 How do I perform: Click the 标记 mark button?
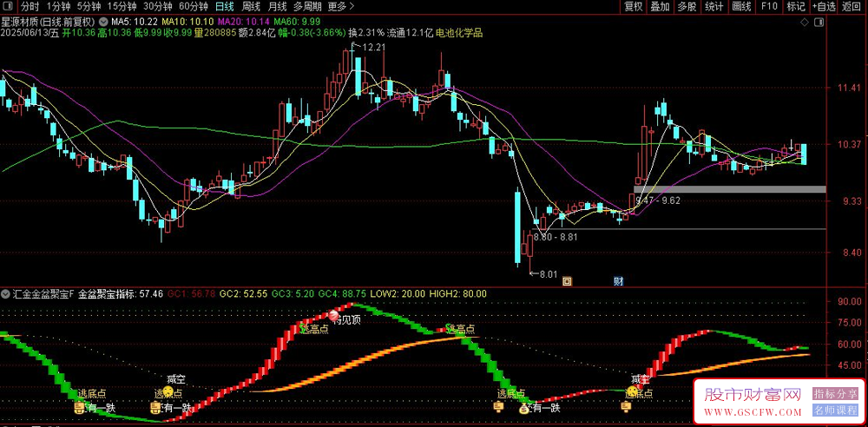pos(795,7)
